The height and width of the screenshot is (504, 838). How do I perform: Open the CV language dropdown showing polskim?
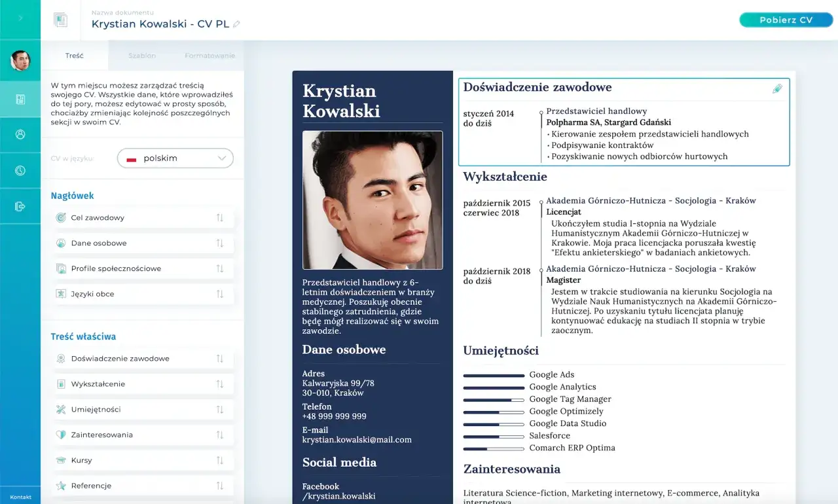(x=175, y=158)
